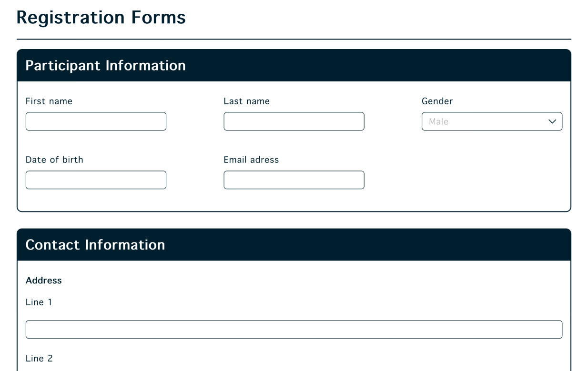The image size is (588, 371).
Task: Click the Contact Information section header
Action: [x=95, y=244]
